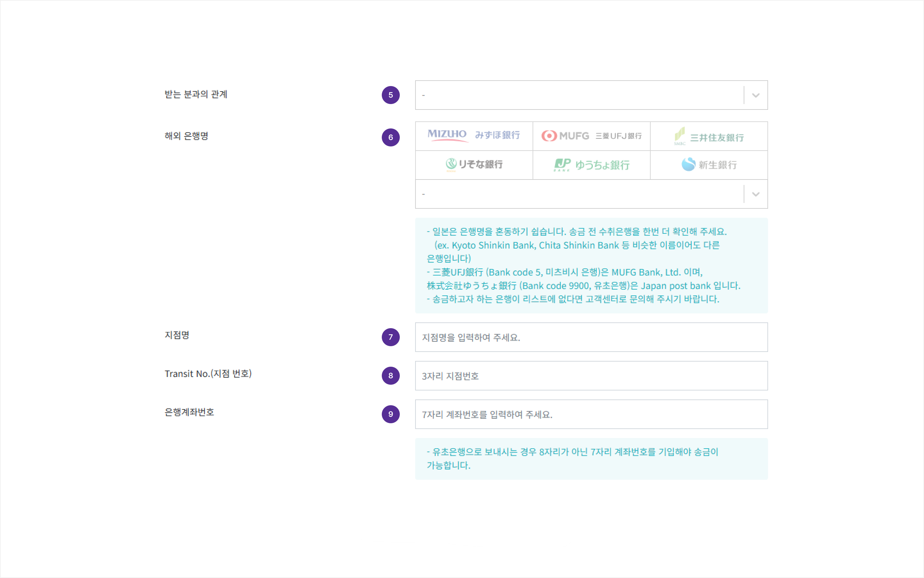
Task: Select the Shinsei 新生銀行 logo button
Action: coord(709,165)
